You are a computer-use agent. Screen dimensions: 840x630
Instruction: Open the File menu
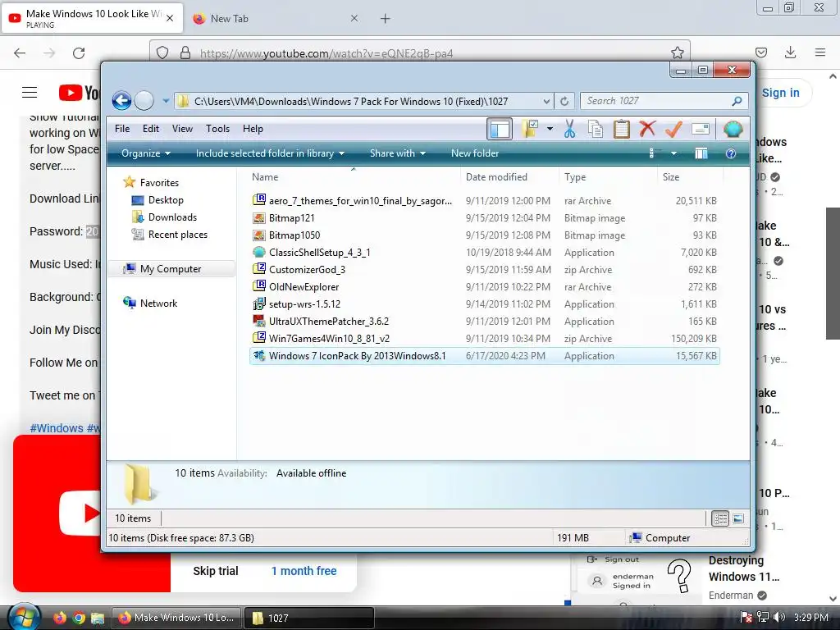(x=122, y=129)
